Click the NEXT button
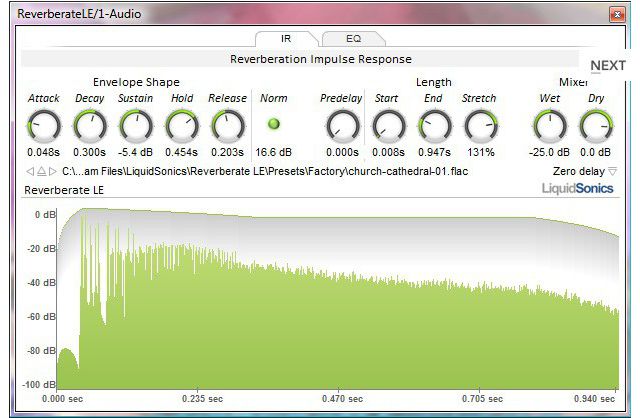 point(608,65)
